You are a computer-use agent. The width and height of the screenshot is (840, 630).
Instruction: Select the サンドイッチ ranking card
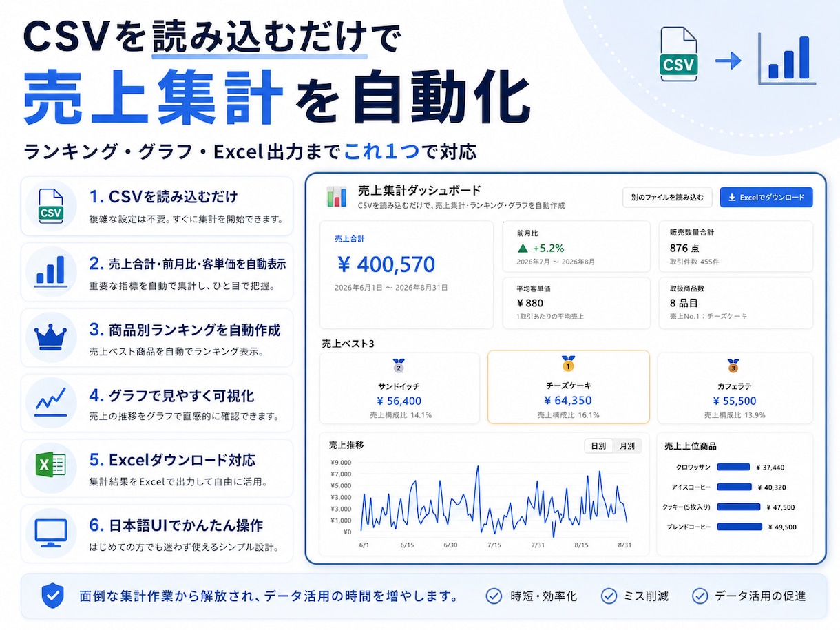(400, 388)
